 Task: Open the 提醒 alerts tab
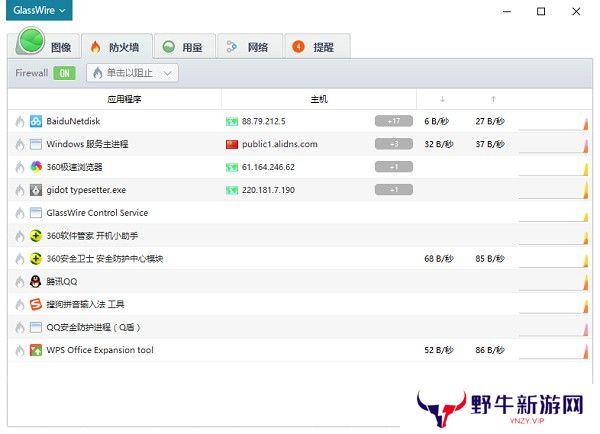click(317, 46)
